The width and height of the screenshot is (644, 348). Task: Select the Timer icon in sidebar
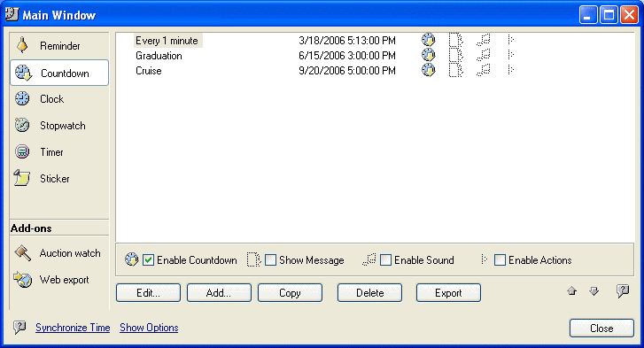coord(22,151)
